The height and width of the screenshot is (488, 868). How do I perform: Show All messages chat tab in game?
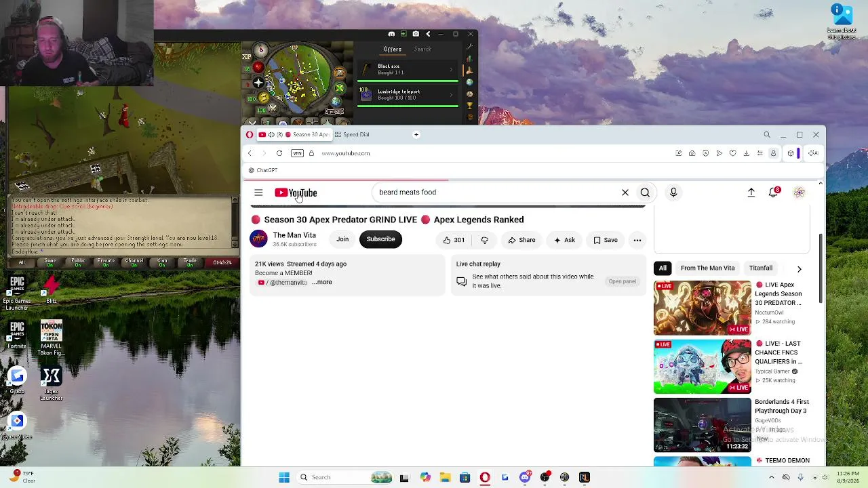click(x=22, y=262)
